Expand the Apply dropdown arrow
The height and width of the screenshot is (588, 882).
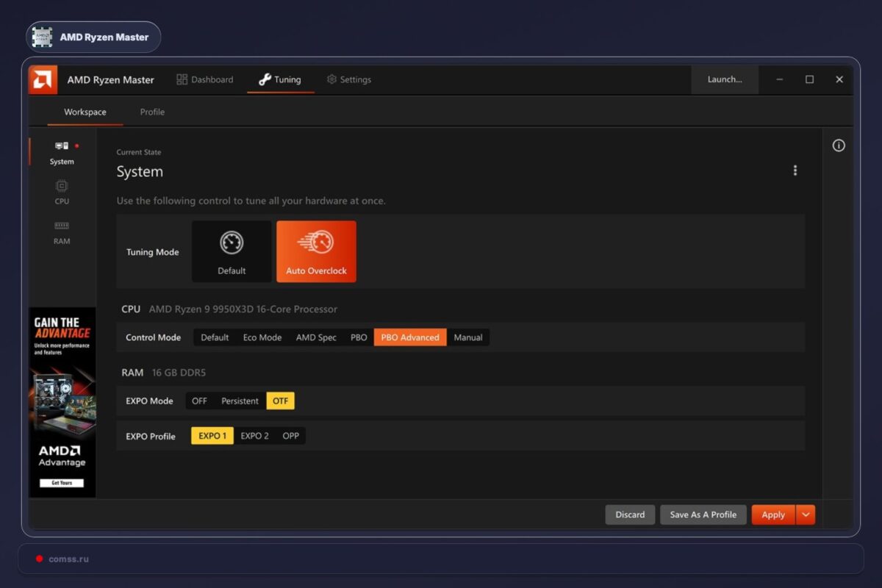tap(806, 514)
